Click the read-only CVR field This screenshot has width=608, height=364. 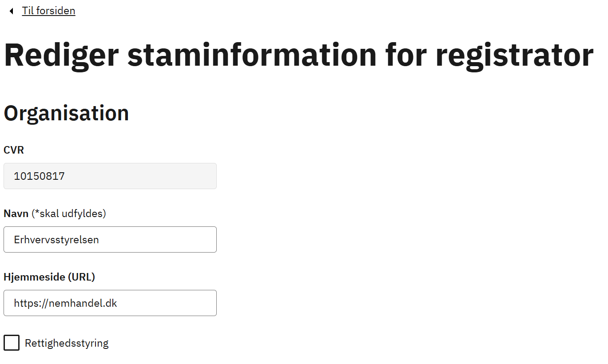click(110, 176)
